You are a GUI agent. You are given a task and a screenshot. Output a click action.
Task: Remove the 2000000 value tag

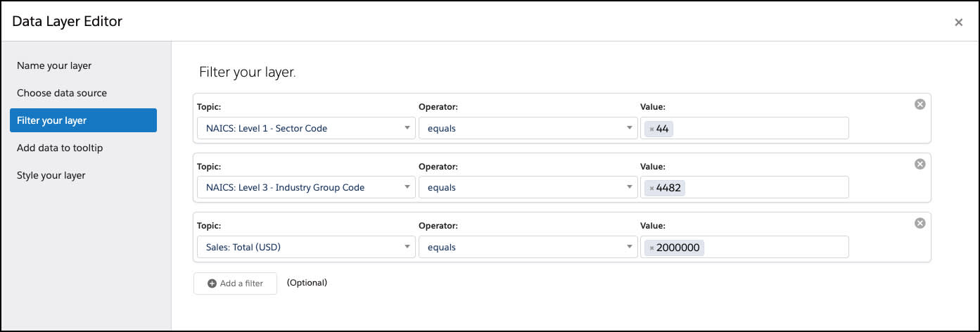(651, 248)
